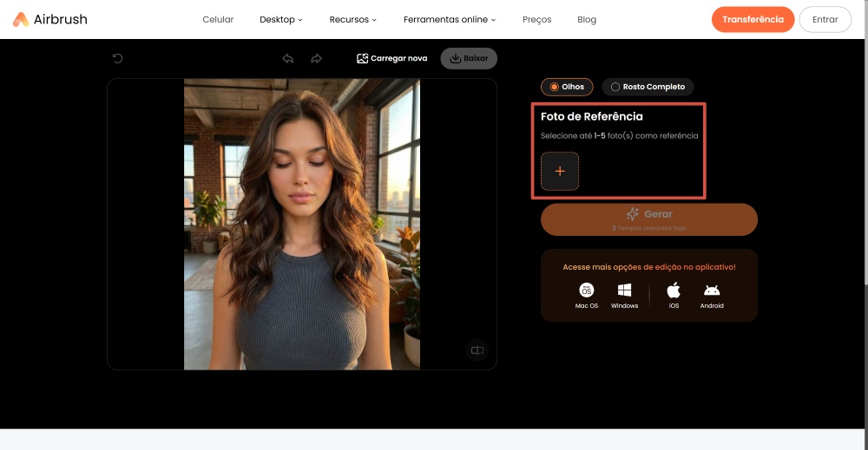Click the Entrar login button
The width and height of the screenshot is (868, 450).
[x=825, y=19]
